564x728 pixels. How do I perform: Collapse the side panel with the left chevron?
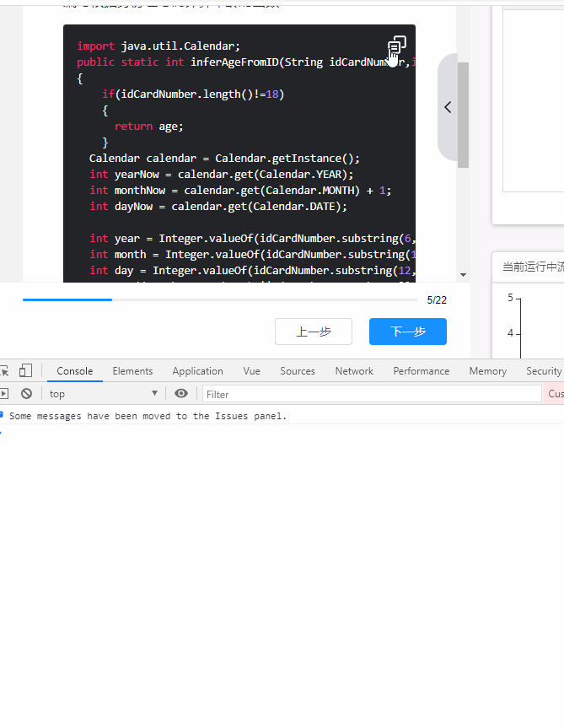coord(448,107)
